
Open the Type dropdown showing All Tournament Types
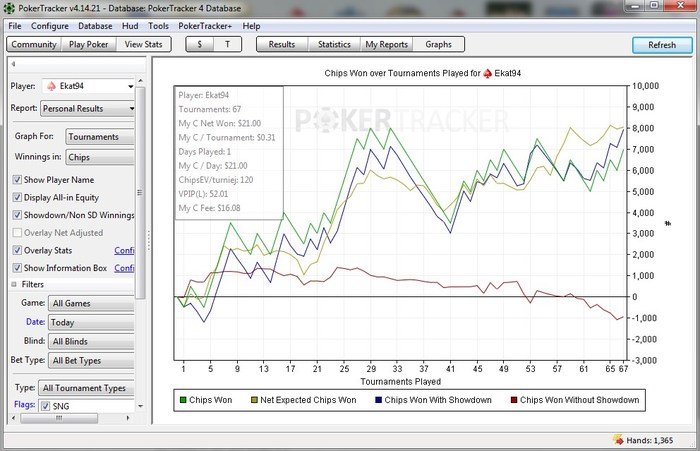click(x=86, y=388)
